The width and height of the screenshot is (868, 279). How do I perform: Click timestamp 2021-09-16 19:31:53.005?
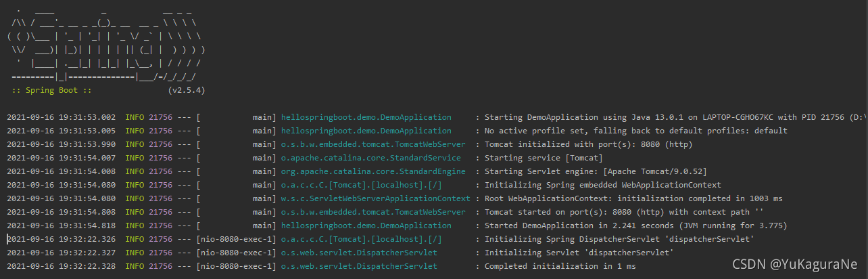point(62,131)
